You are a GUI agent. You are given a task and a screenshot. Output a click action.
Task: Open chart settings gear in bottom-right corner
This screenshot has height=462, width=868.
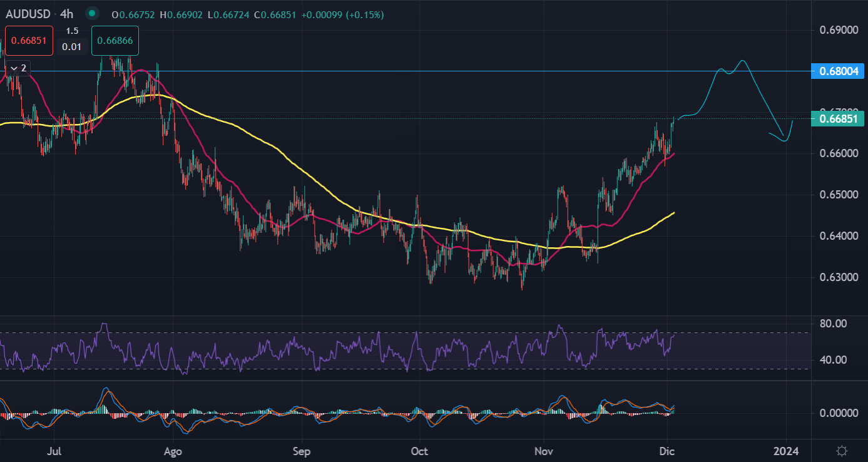pos(842,451)
